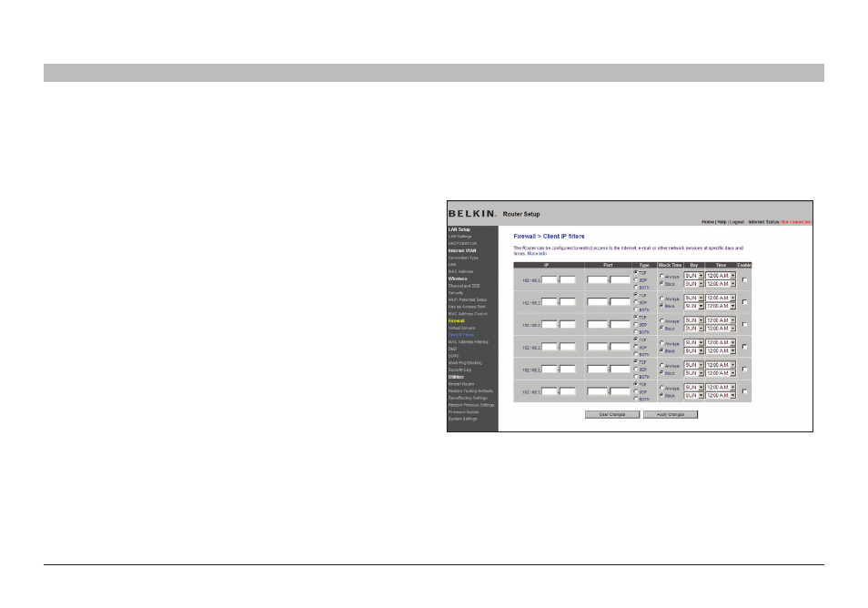Click the Apply Changes button
Screen dimensions: 868x608
tap(671, 415)
